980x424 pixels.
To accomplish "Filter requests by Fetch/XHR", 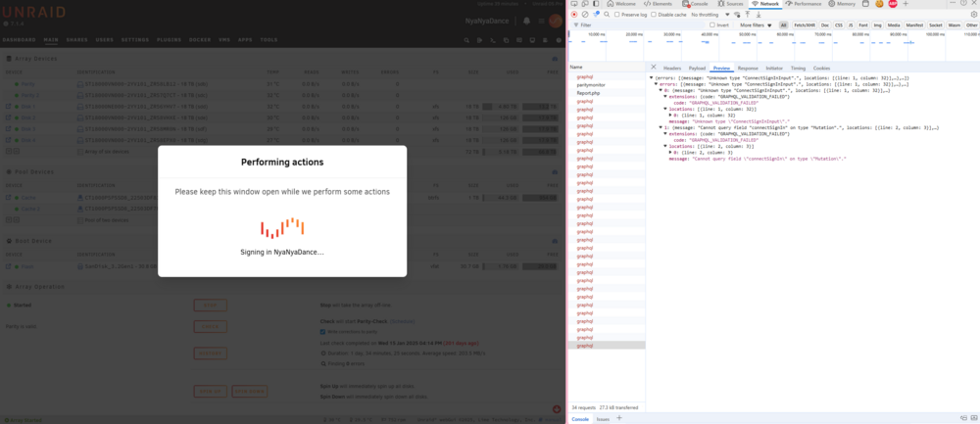I will (805, 25).
